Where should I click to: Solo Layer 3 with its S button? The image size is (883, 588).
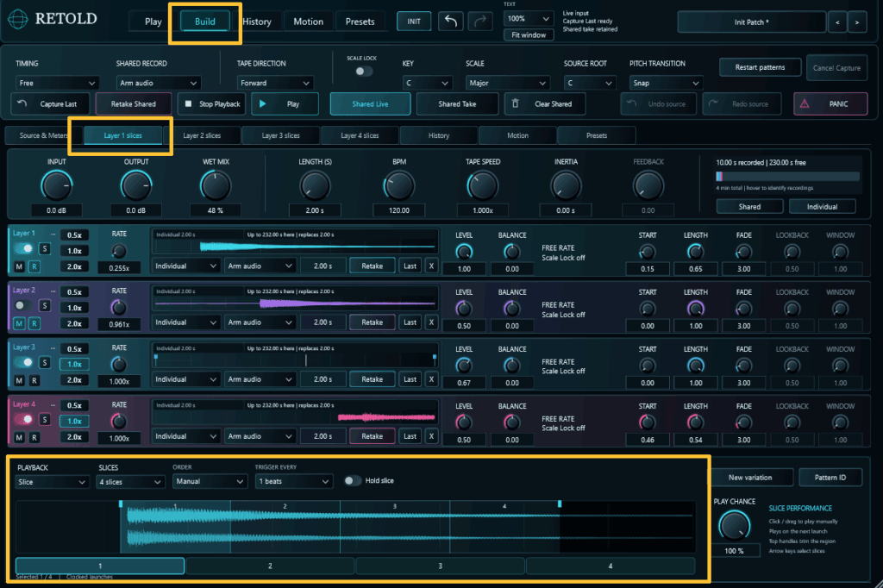[45, 362]
